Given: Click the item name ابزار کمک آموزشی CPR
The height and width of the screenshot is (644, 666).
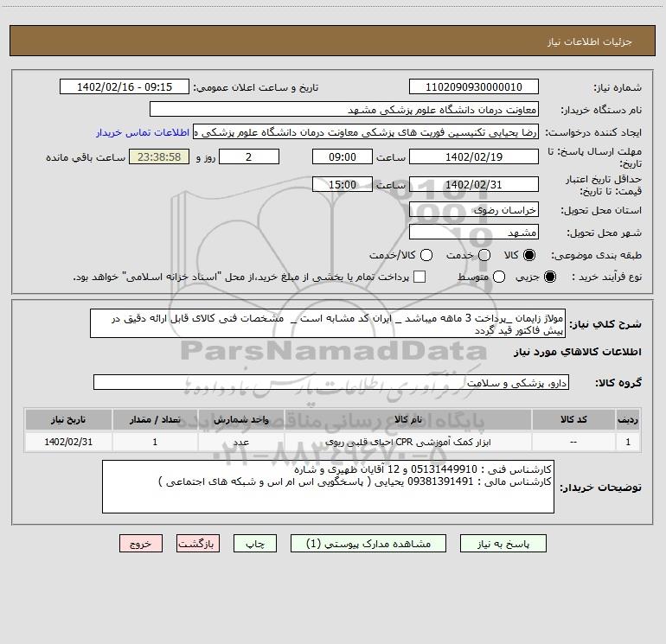Looking at the screenshot, I should (407, 442).
